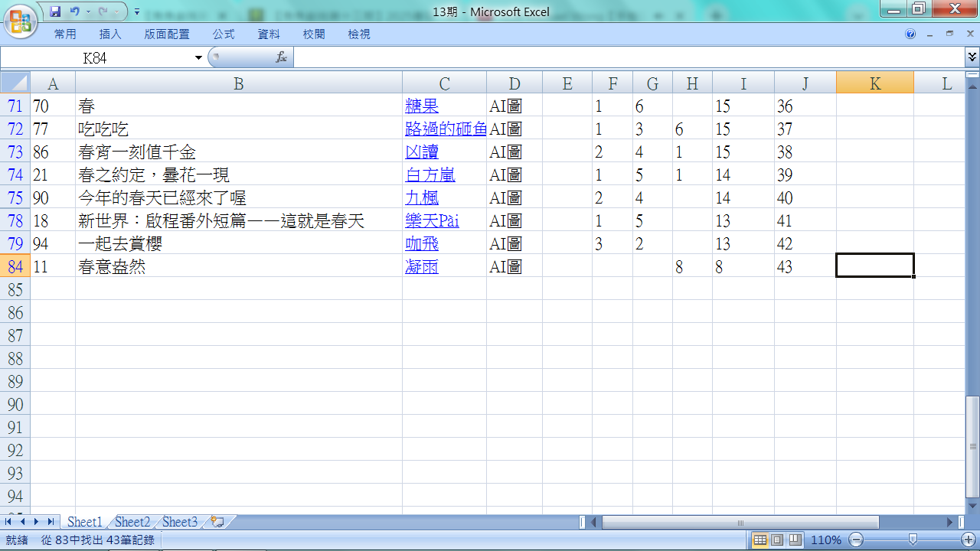
Task: Open the redo history dropdown arrow
Action: coord(116,12)
